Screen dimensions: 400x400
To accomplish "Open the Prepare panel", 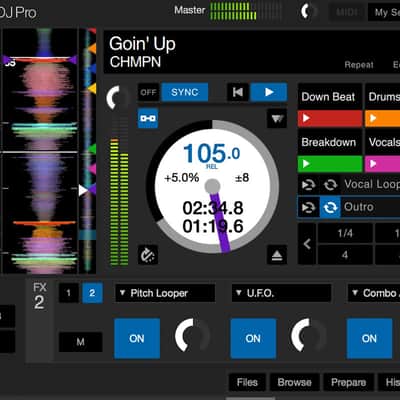I will 348,382.
